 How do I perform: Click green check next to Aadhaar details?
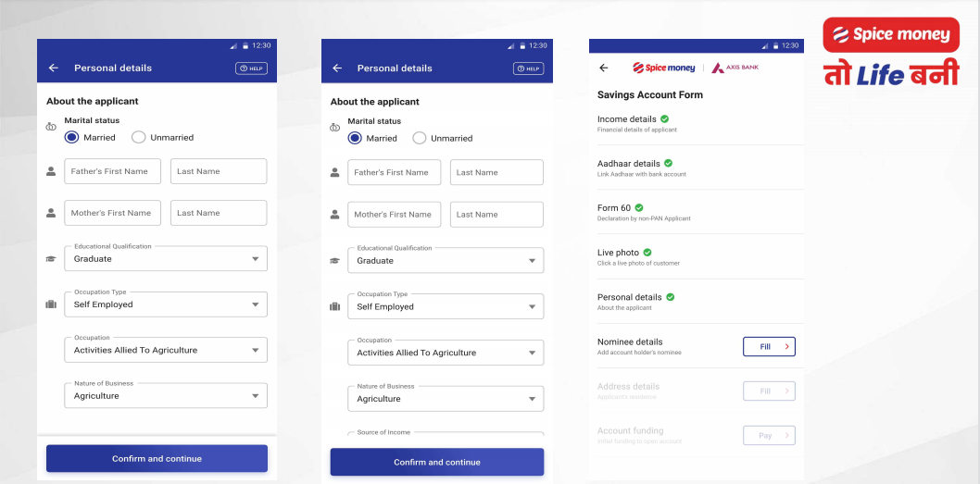click(668, 163)
